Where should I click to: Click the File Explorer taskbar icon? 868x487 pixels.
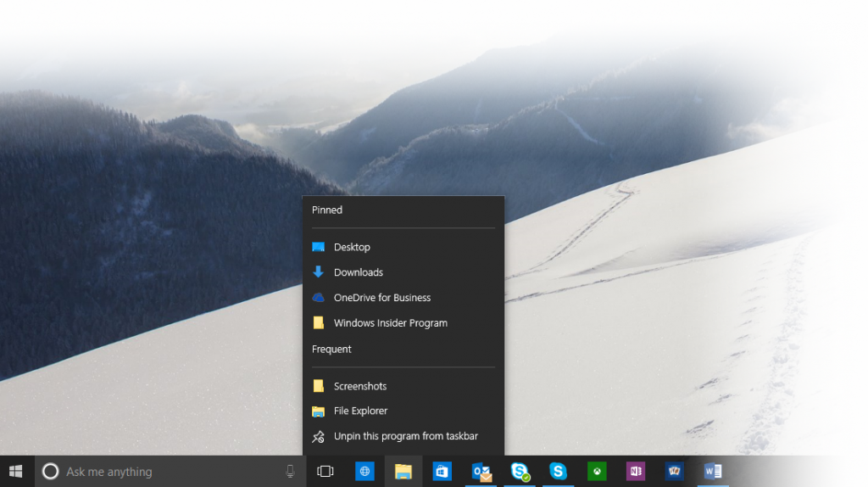coord(403,471)
